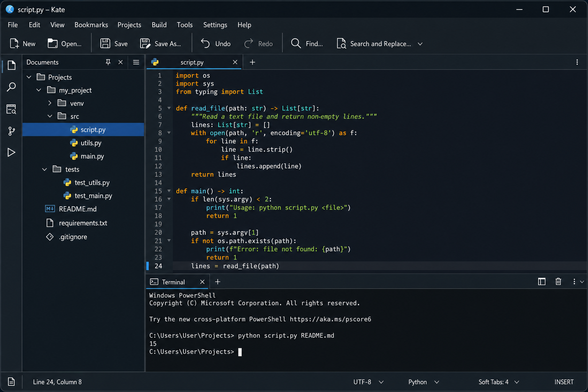
Task: Collapse the tests folder
Action: [x=44, y=169]
